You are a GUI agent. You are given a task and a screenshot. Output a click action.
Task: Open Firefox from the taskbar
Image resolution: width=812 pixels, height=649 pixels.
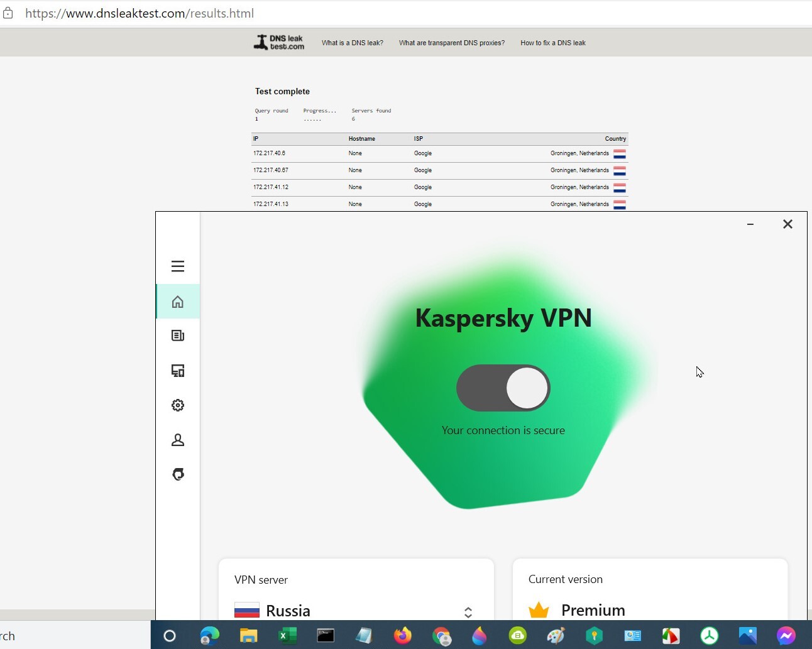click(403, 636)
